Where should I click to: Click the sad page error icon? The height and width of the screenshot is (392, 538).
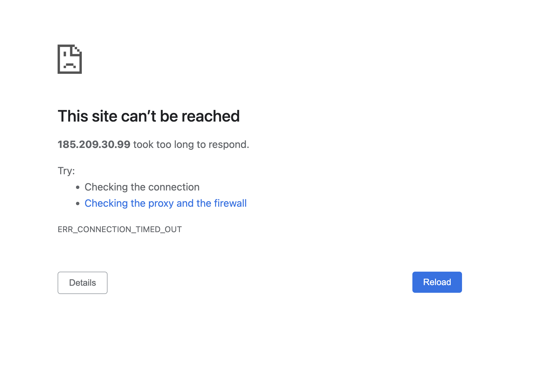pyautogui.click(x=70, y=59)
